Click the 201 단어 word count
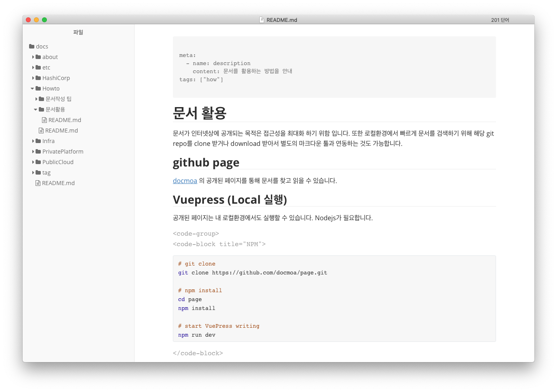The width and height of the screenshot is (557, 392). click(500, 20)
